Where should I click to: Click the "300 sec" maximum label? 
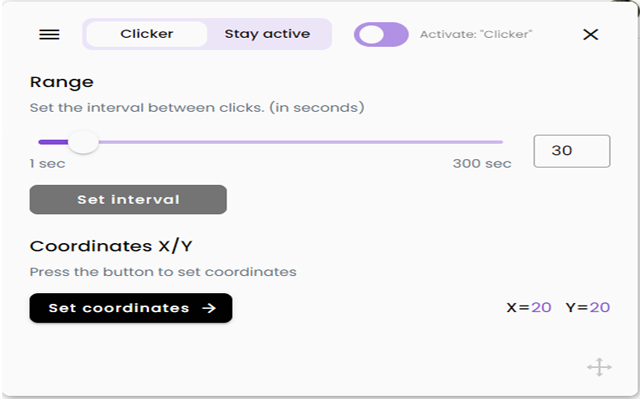click(482, 163)
